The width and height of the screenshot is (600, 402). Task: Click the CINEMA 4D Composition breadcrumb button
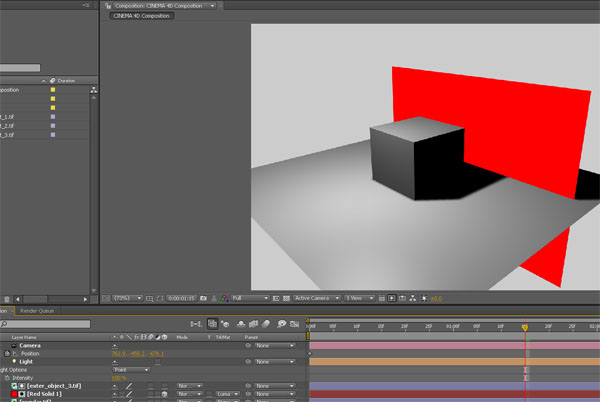[142, 16]
